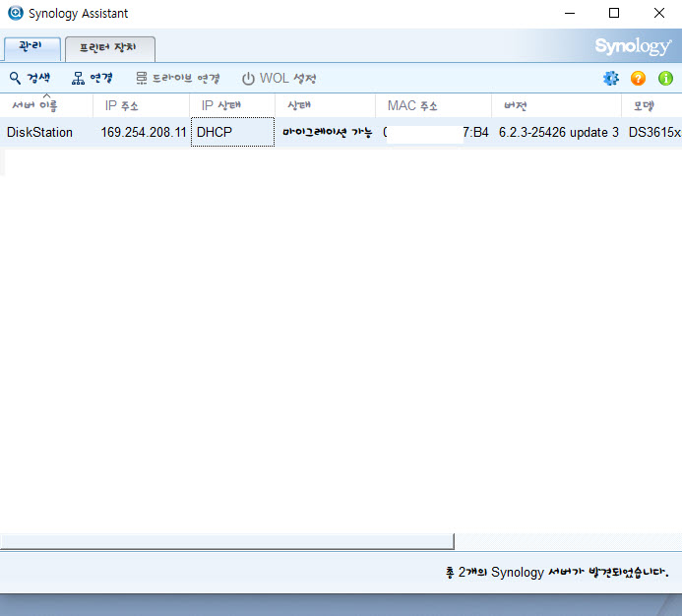Click the horizontal scrollbar track right of the thumb
Screen dimensions: 682x616
click(x=568, y=542)
